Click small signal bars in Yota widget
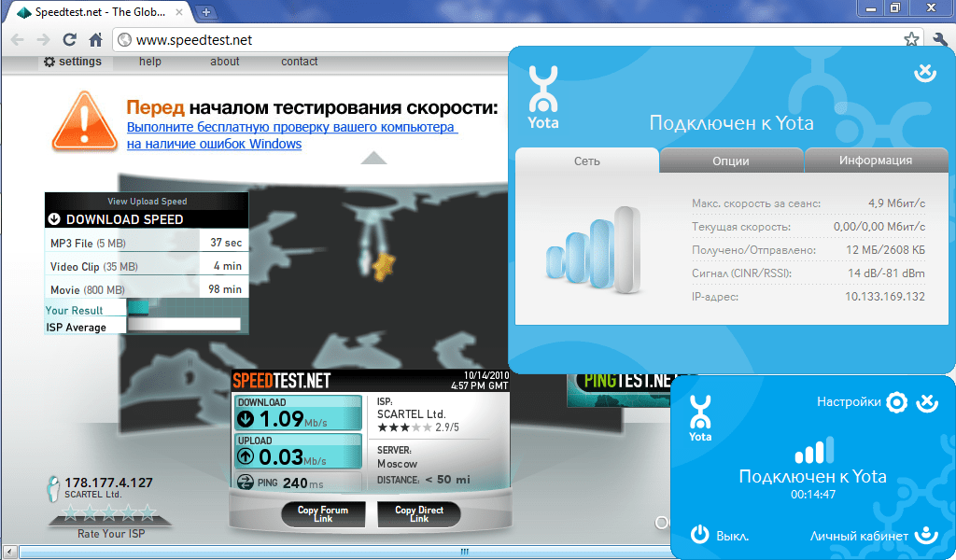 click(814, 451)
